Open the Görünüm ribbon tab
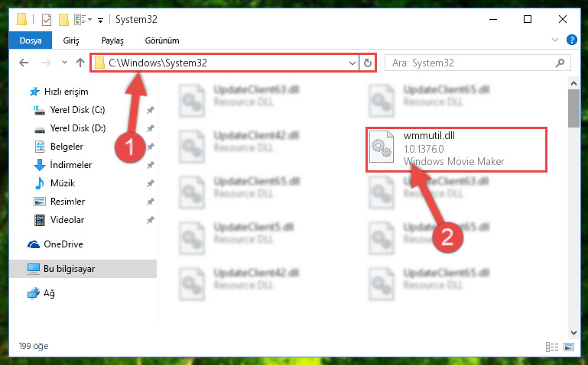The image size is (588, 365). (x=162, y=40)
